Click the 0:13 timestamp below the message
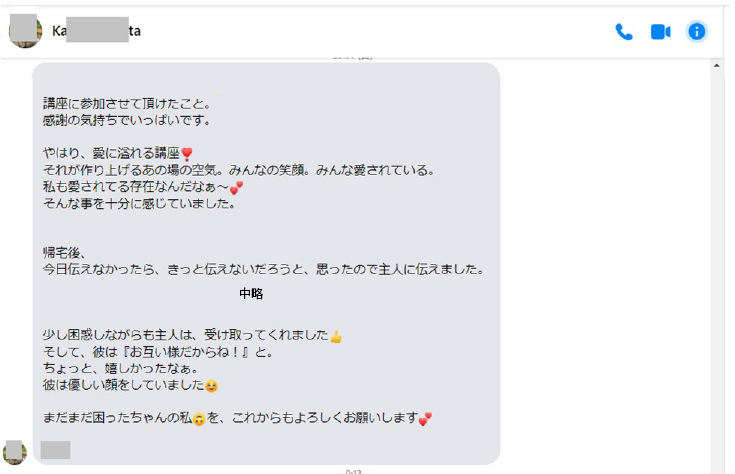735x474 pixels. coord(354,471)
